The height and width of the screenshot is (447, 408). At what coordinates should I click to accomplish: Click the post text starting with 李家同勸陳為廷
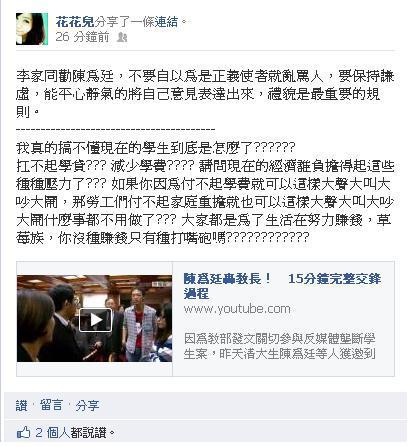205,94
